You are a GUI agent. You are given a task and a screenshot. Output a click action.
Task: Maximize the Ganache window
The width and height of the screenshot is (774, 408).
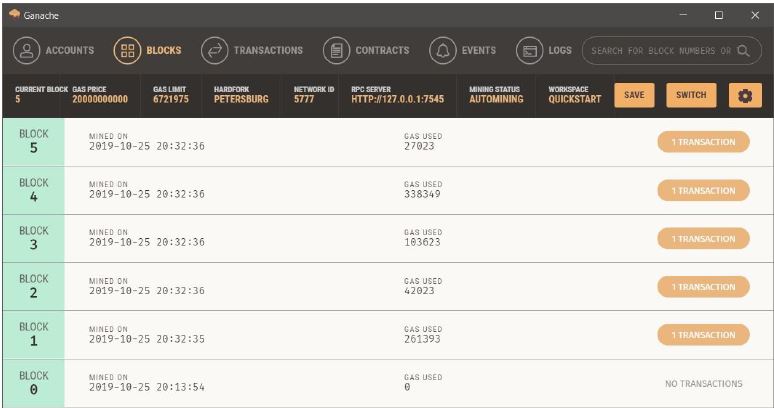click(x=718, y=15)
